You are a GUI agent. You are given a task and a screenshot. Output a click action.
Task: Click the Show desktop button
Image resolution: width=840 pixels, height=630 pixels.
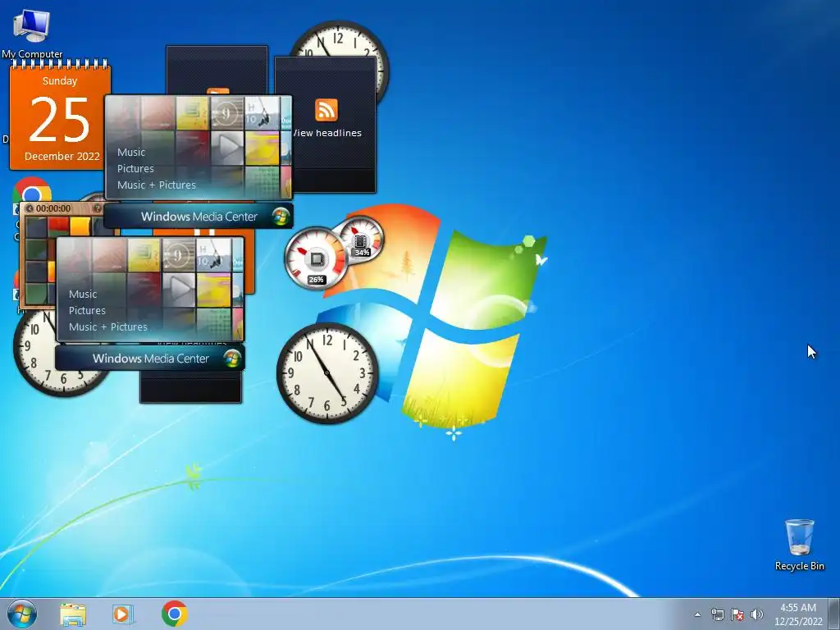pyautogui.click(x=833, y=614)
